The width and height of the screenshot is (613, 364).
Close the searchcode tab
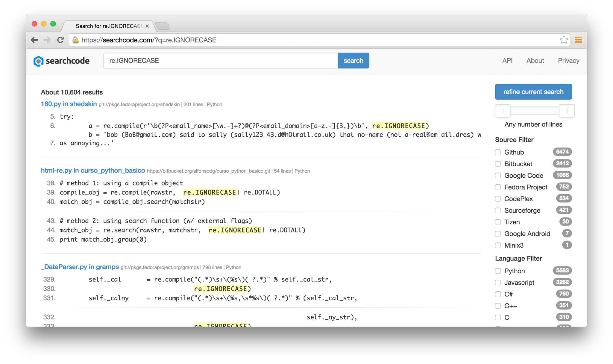tap(147, 26)
